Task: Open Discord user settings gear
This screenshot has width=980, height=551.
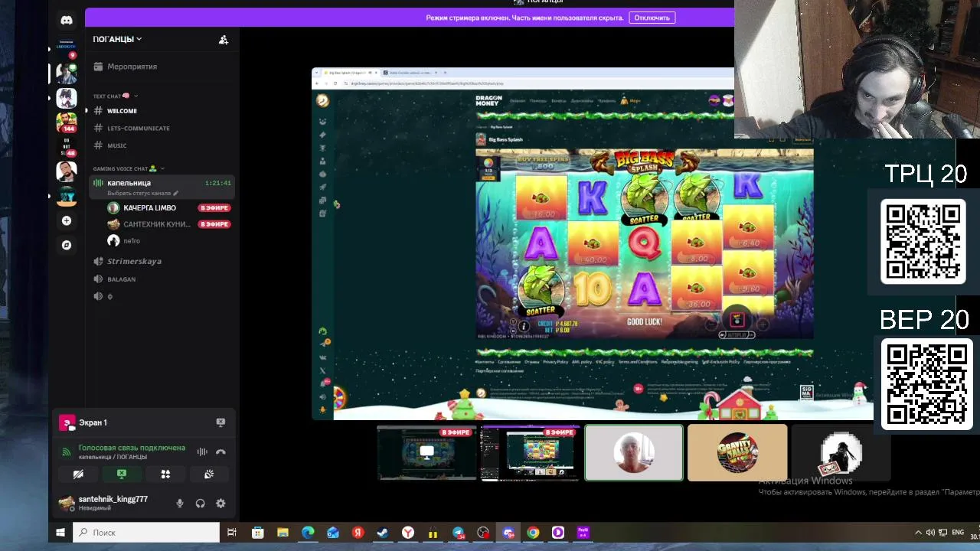Action: tap(220, 504)
